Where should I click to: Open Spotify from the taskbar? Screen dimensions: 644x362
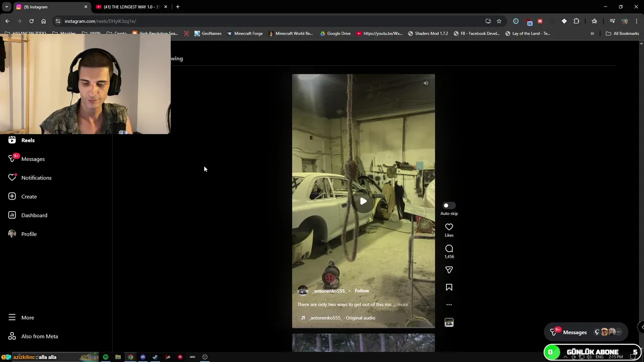pyautogui.click(x=106, y=357)
